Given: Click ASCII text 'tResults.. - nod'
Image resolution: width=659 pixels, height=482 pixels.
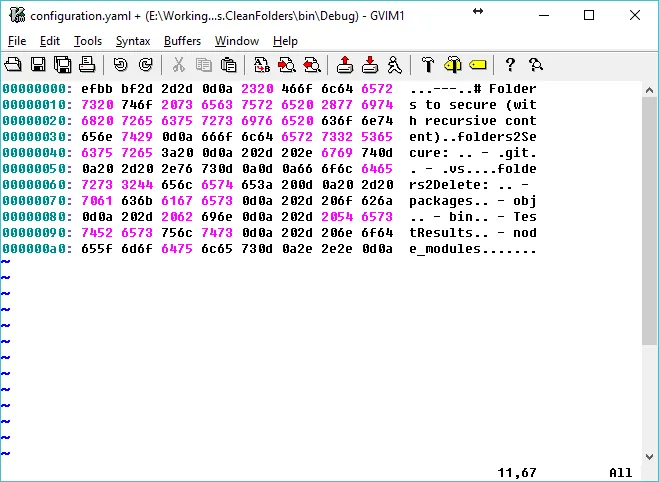Looking at the screenshot, I should click(473, 233).
